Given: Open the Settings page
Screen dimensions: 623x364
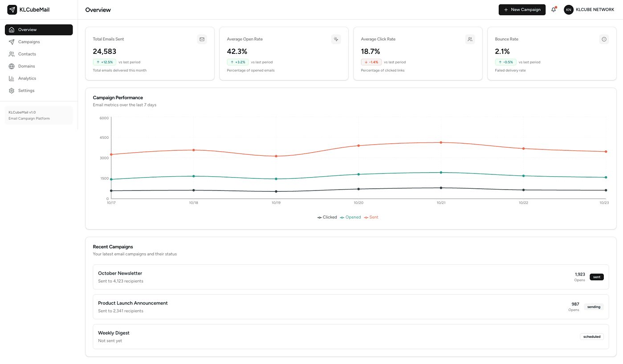Looking at the screenshot, I should coord(26,90).
